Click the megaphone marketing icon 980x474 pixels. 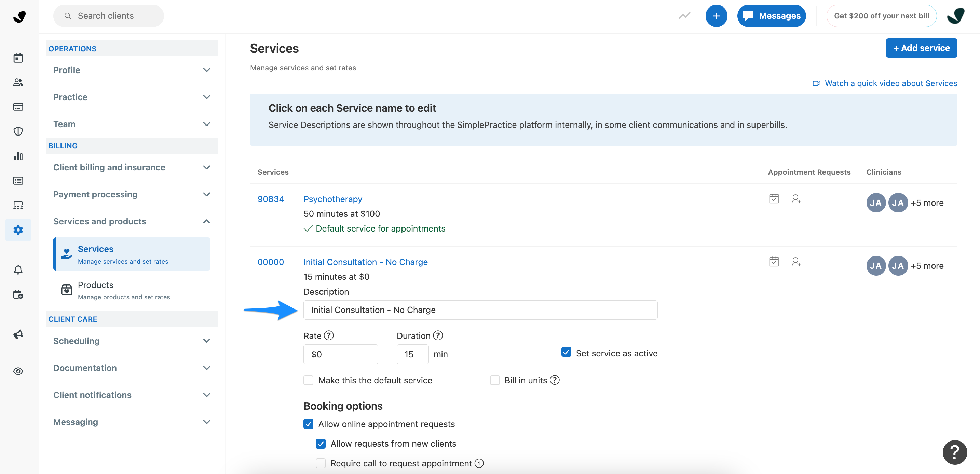click(18, 334)
